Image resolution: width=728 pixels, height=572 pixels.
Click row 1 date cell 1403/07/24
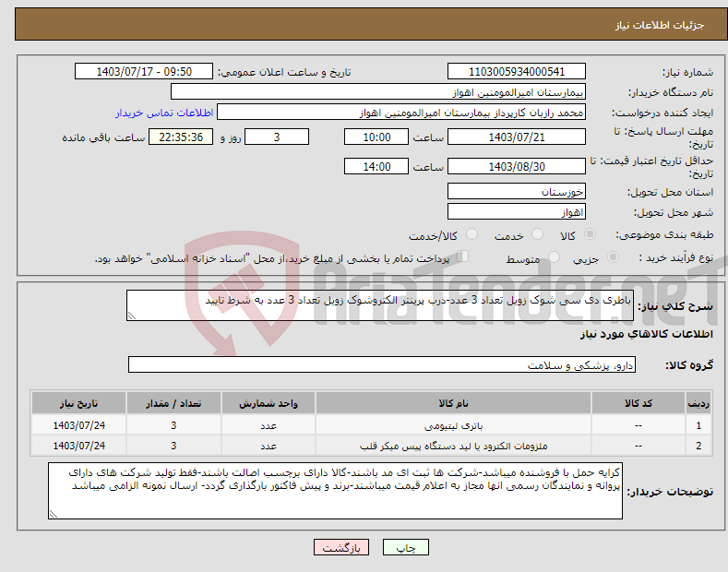click(79, 425)
